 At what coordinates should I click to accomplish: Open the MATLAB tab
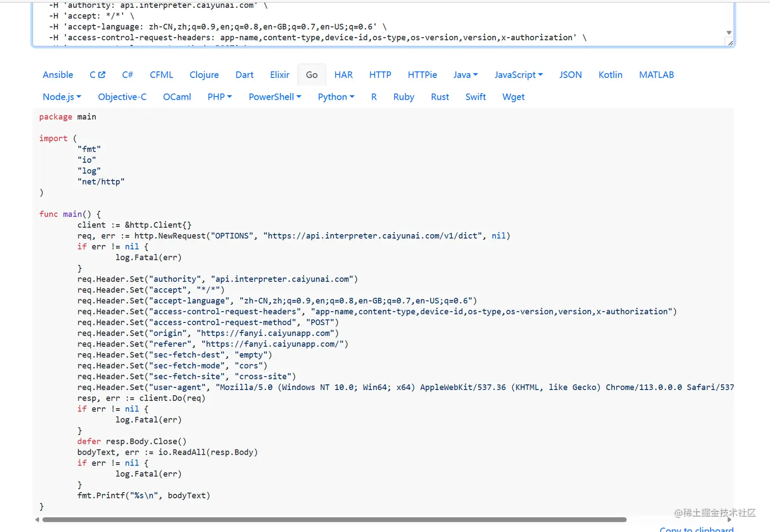(x=656, y=75)
